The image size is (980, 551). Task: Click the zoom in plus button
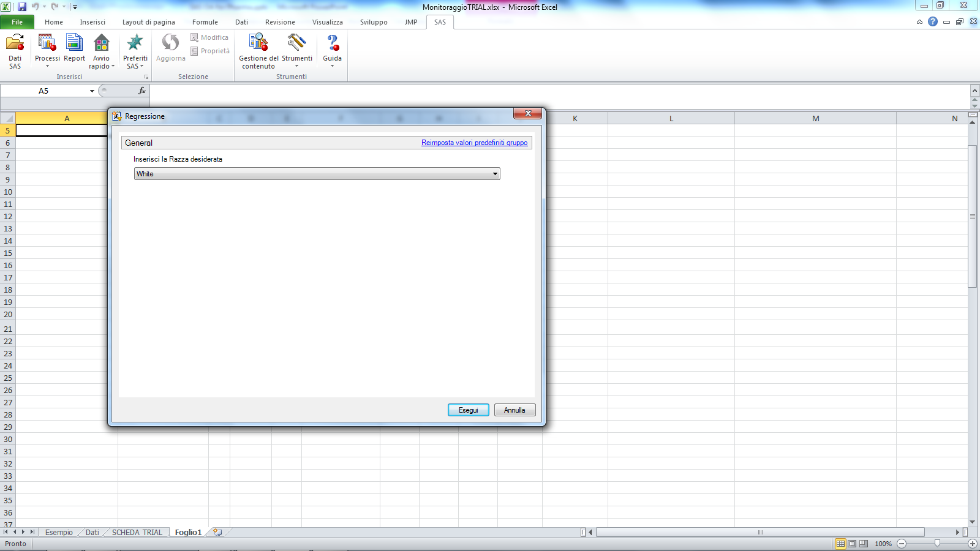[x=972, y=544]
